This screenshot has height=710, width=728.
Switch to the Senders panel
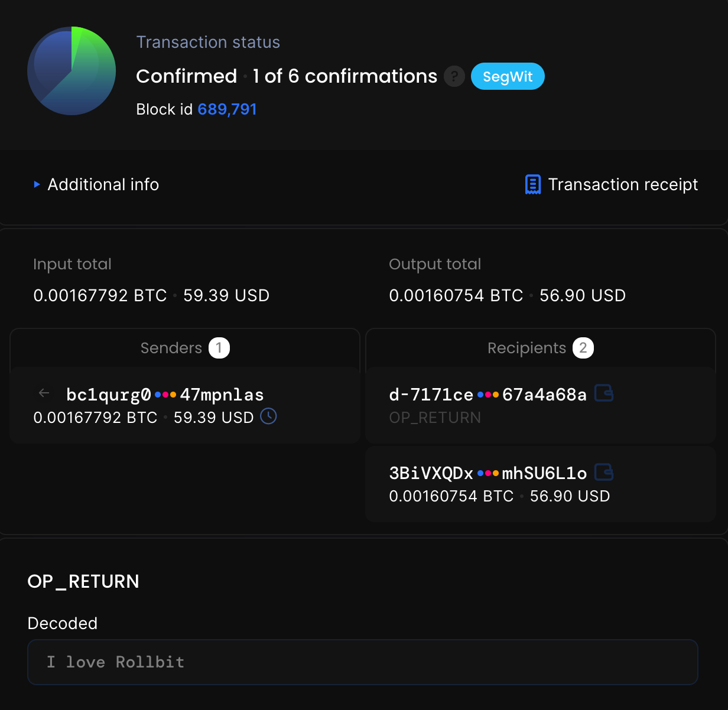[x=171, y=348]
